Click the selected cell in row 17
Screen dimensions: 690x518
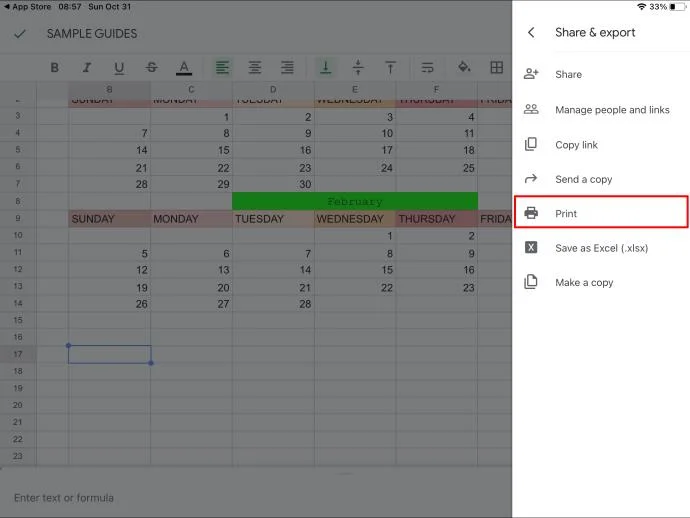pos(110,354)
